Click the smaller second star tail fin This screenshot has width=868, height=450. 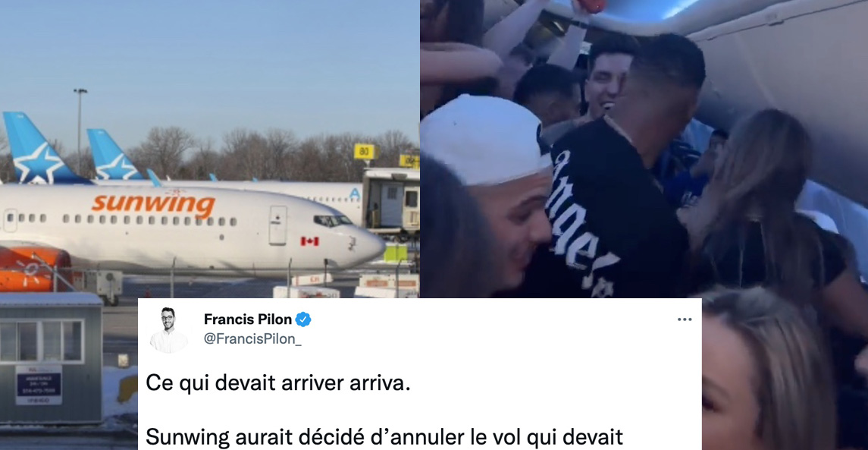point(114,155)
